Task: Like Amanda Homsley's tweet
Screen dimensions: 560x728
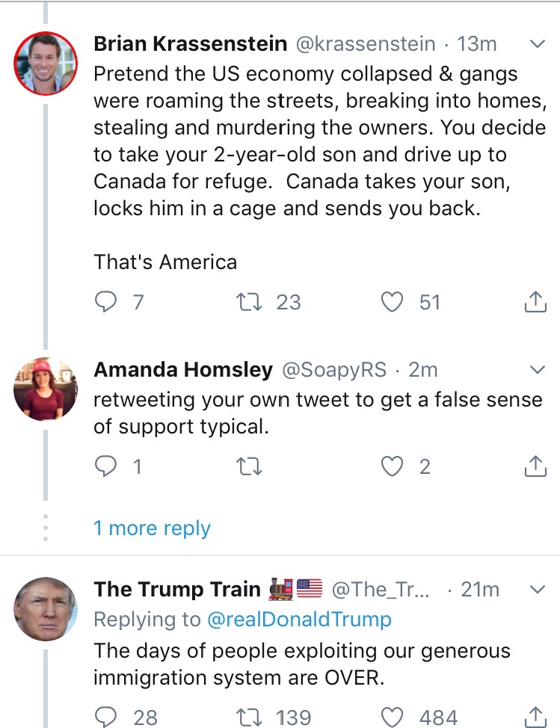Action: pyautogui.click(x=392, y=466)
